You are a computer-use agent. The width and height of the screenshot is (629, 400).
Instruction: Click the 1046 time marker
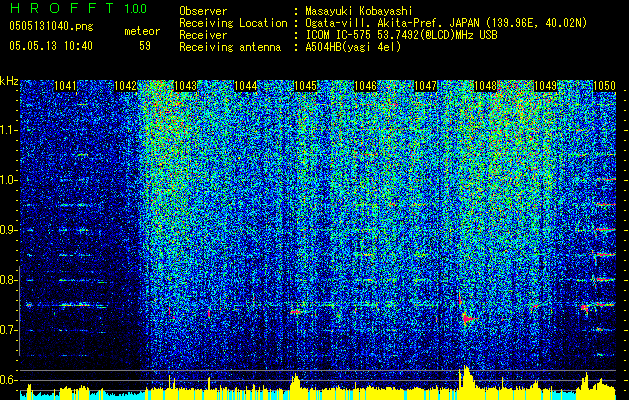pos(366,86)
